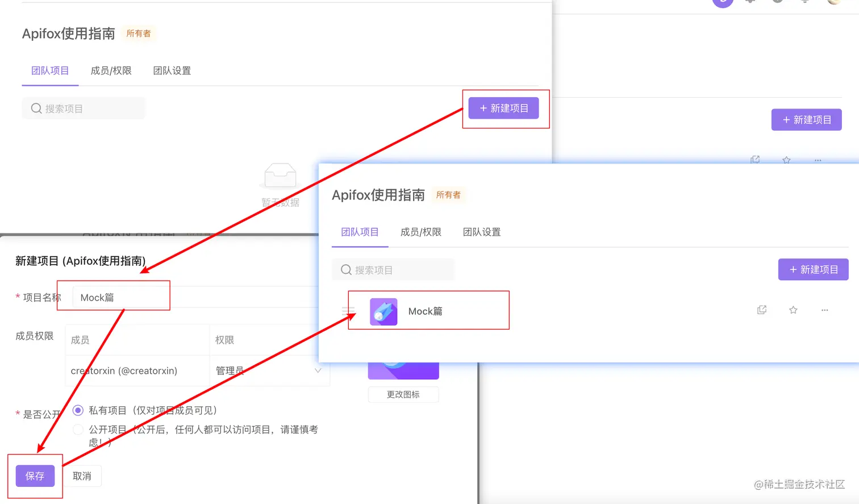Open the 管理员 permission dropdown
859x504 pixels.
(269, 370)
